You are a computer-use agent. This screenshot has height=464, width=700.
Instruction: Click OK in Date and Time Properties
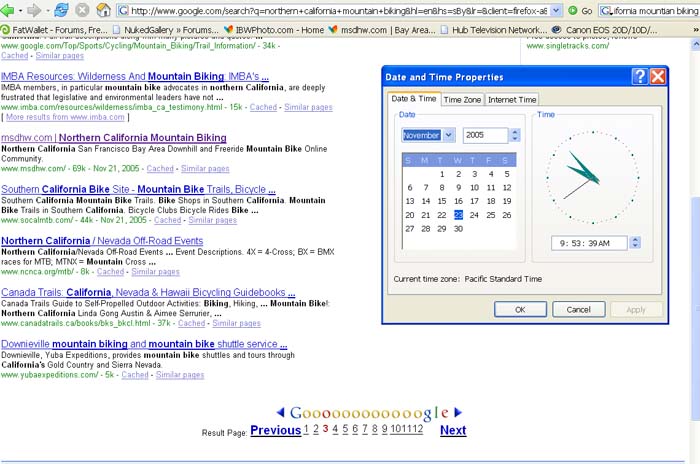tap(520, 309)
